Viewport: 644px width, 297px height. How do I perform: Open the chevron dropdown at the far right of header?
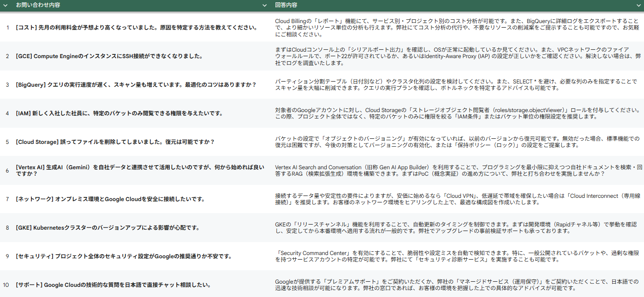639,6
